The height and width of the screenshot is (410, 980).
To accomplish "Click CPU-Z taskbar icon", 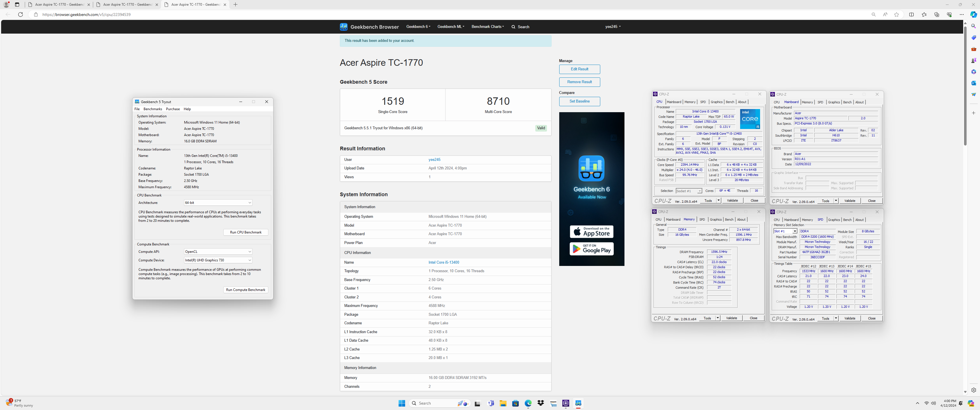I will coord(566,403).
